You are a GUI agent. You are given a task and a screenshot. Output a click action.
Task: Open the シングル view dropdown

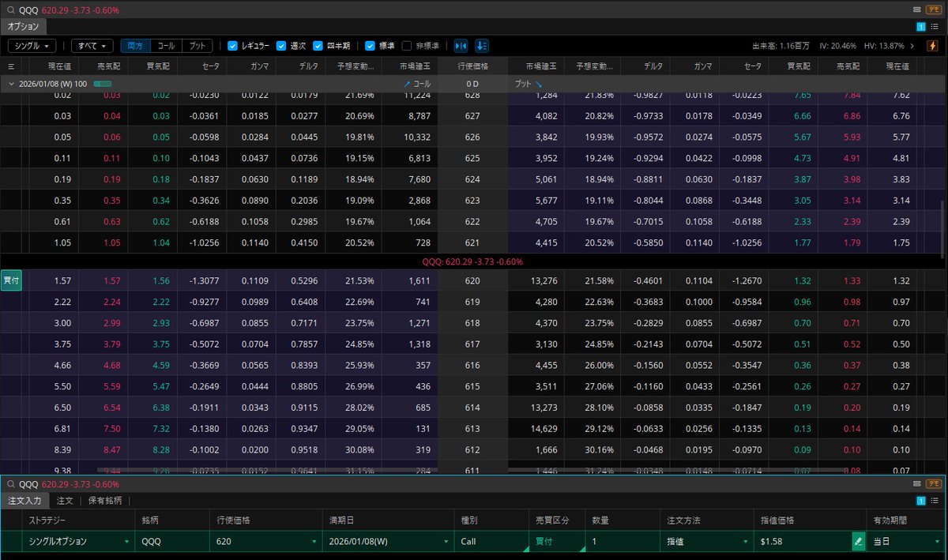pyautogui.click(x=31, y=45)
